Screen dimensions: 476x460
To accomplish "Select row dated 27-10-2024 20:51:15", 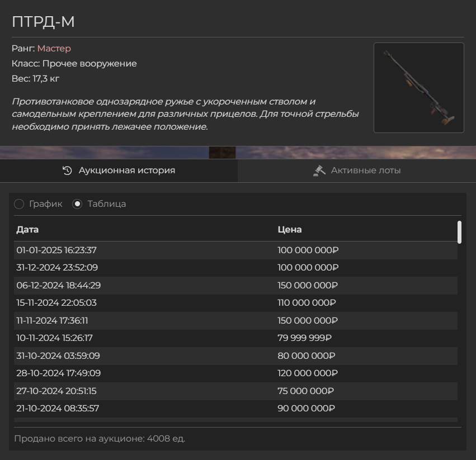I will 235,391.
